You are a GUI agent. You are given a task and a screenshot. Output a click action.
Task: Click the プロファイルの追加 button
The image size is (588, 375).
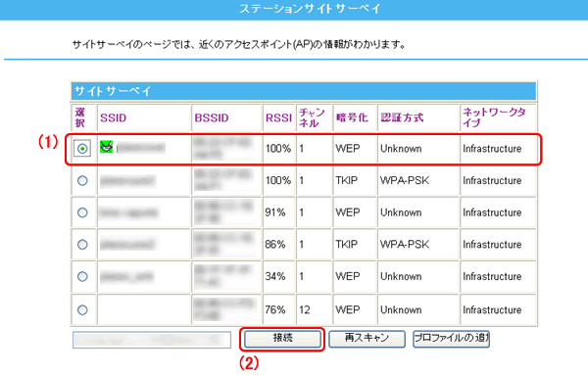(451, 339)
